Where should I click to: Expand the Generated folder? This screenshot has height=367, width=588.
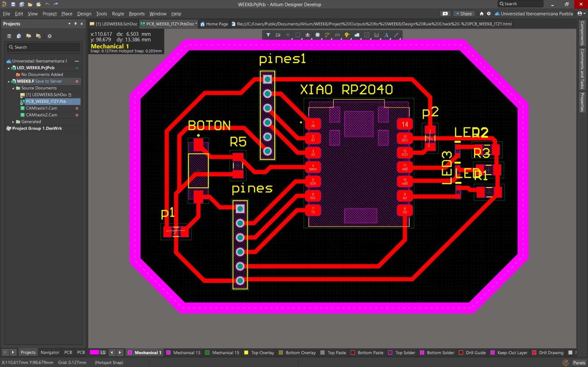tap(13, 122)
